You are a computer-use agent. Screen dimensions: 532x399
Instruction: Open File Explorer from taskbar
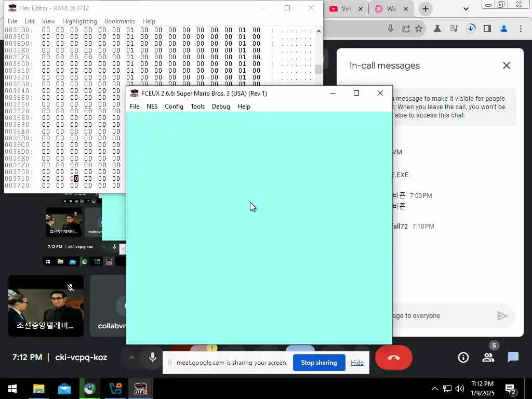[x=38, y=389]
